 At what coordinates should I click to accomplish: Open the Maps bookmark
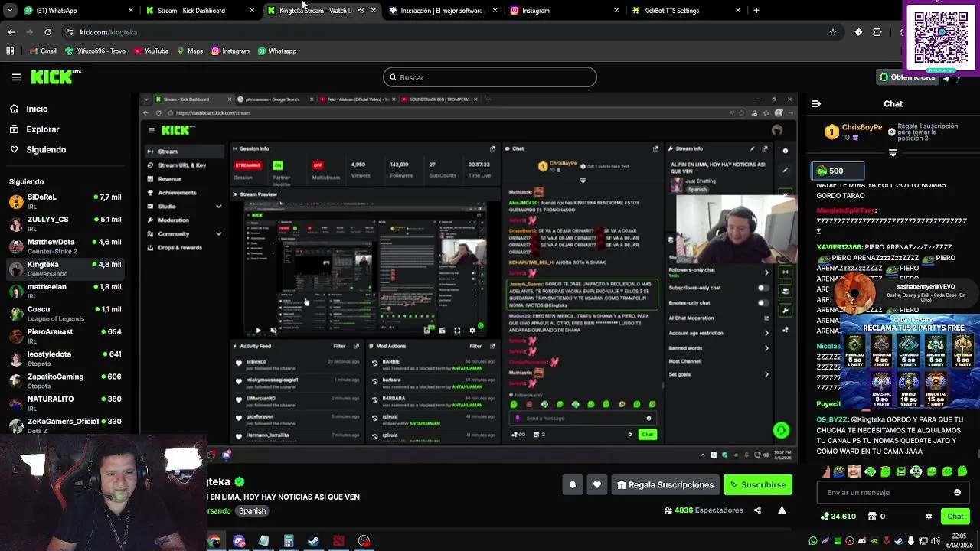[x=190, y=51]
